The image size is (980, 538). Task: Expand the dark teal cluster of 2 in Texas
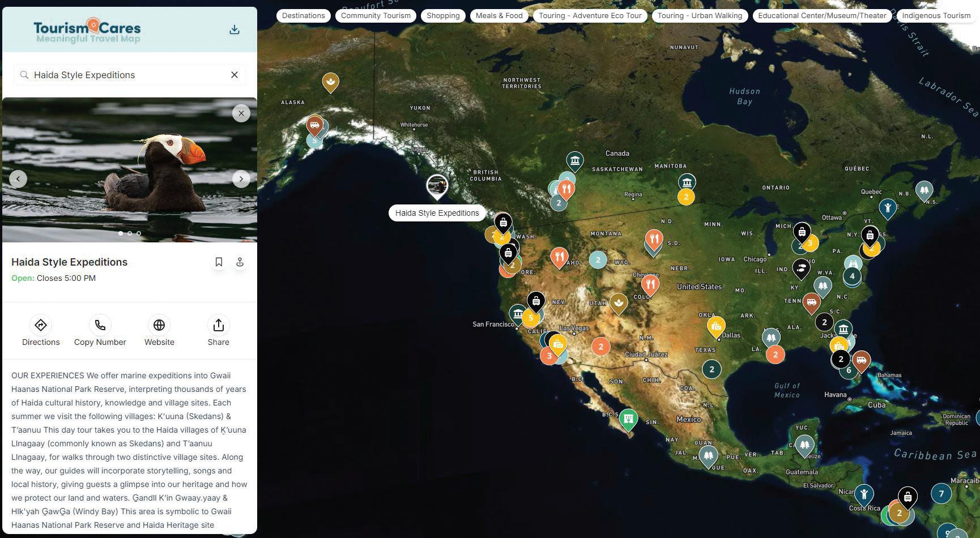point(711,369)
